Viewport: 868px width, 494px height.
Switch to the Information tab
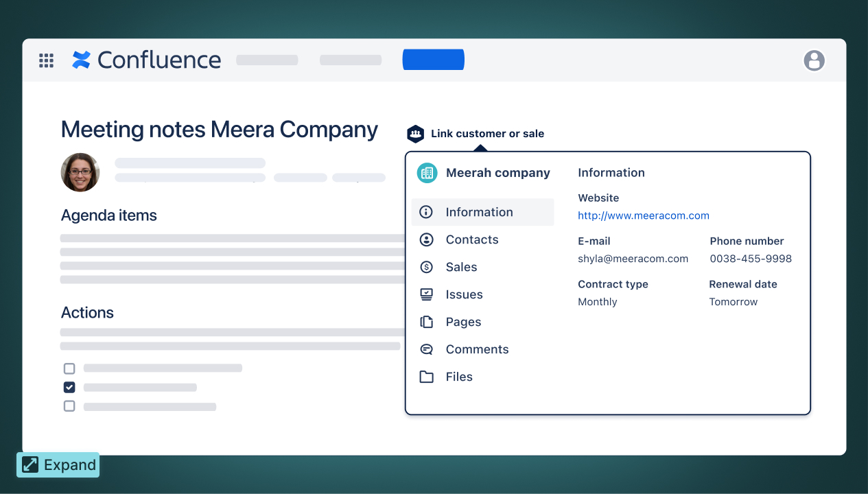click(x=479, y=212)
